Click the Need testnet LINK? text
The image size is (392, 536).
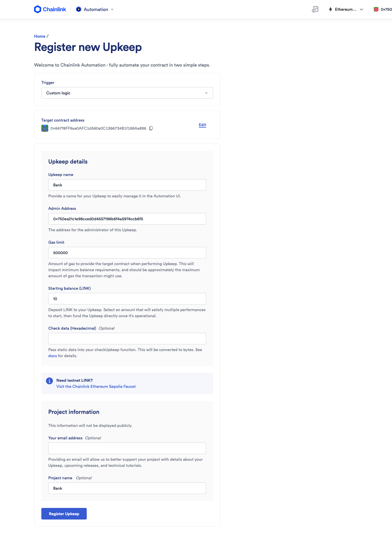(x=75, y=380)
